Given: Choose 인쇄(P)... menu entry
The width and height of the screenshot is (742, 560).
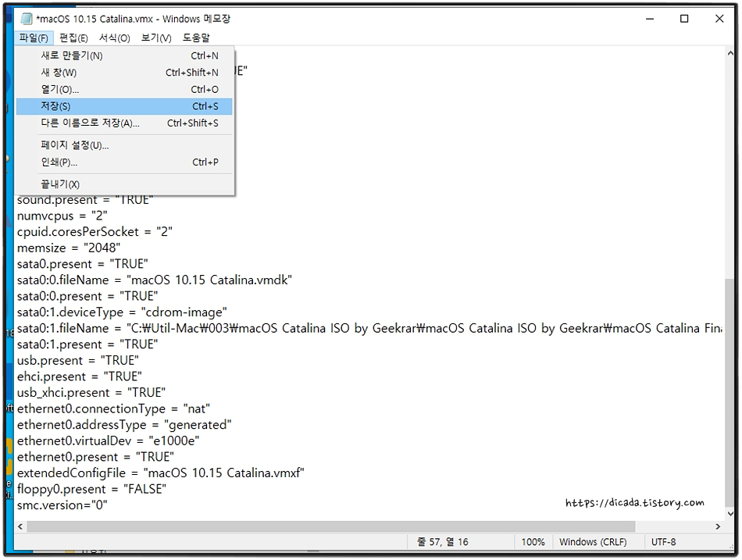Looking at the screenshot, I should [x=124, y=162].
